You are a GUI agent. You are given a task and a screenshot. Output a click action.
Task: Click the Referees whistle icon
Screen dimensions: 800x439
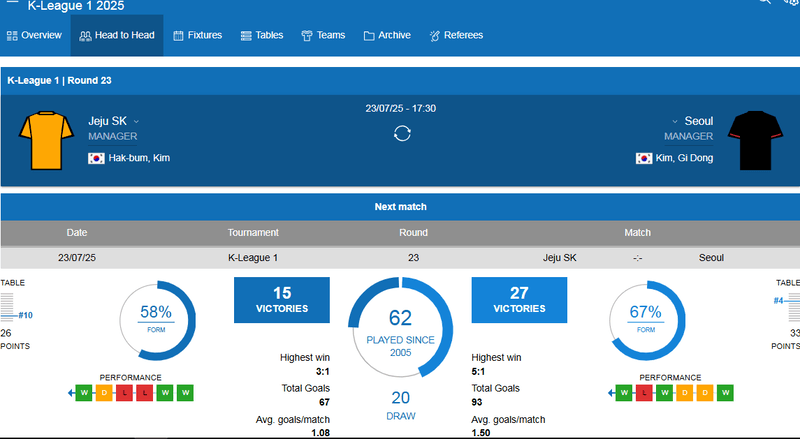(x=434, y=36)
